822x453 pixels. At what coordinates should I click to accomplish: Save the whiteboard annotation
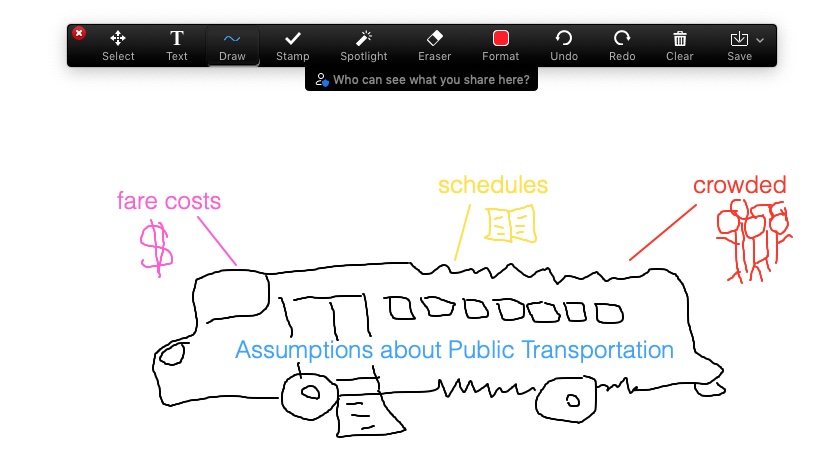pyautogui.click(x=739, y=45)
